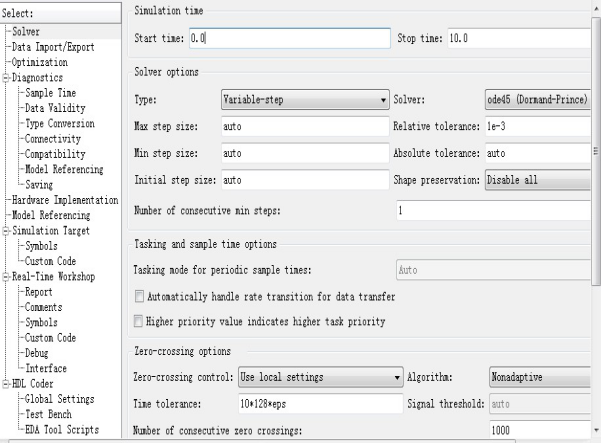Select Custom Code under Real-Time Workshop
The image size is (601, 443).
[x=50, y=338]
